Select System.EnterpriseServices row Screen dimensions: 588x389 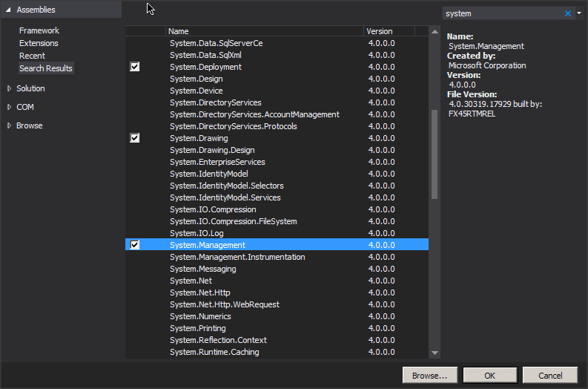(x=277, y=162)
